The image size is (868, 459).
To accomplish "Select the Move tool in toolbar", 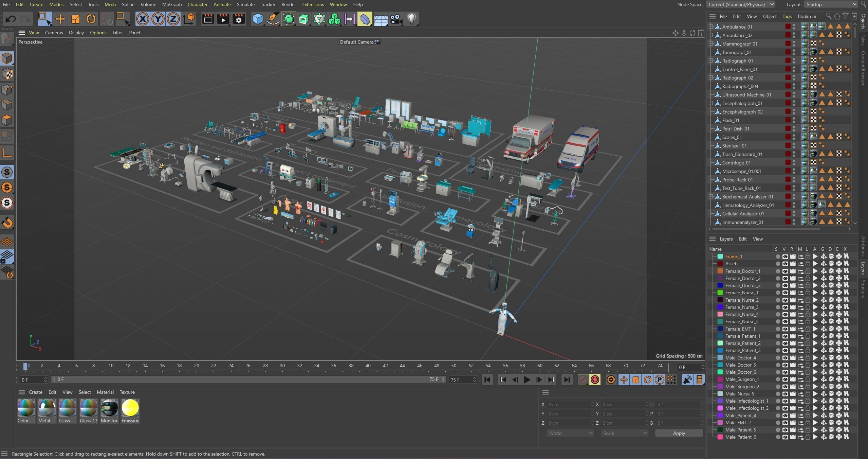I will pyautogui.click(x=60, y=19).
